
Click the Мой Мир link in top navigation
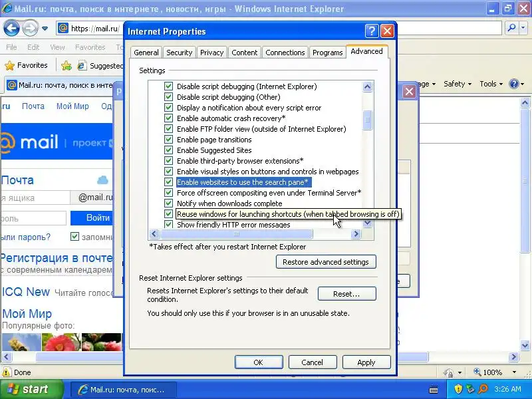point(72,106)
